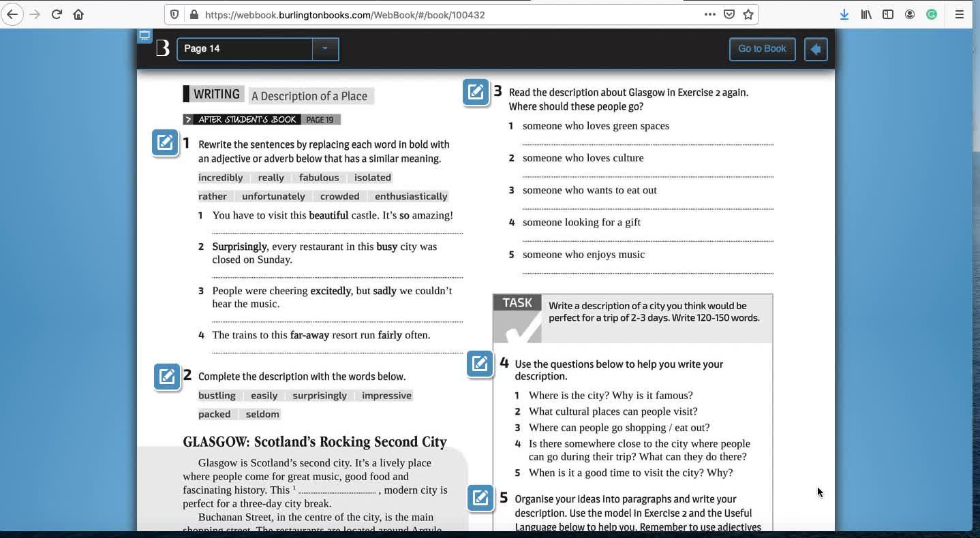
Task: Click 'What cultural places can people visit?'
Action: click(613, 412)
